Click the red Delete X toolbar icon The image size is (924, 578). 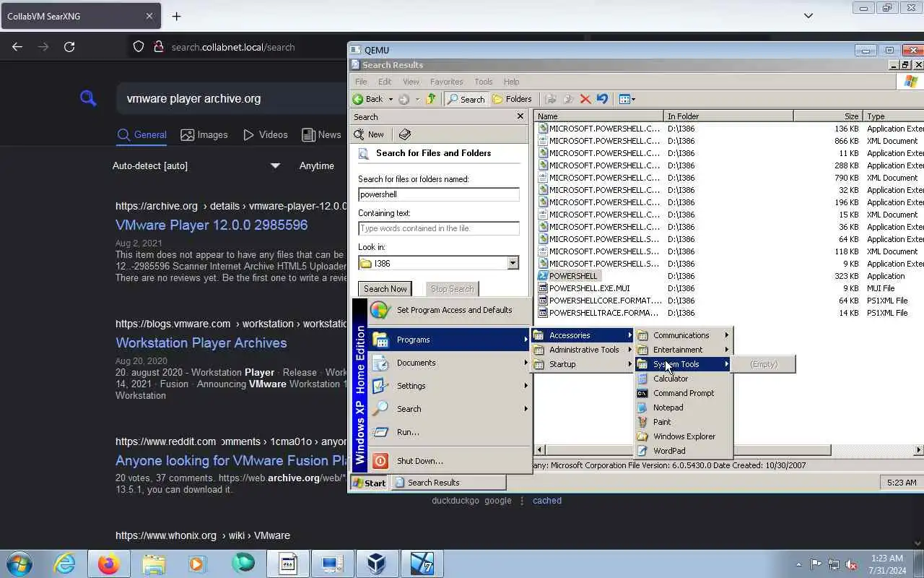[x=585, y=99]
